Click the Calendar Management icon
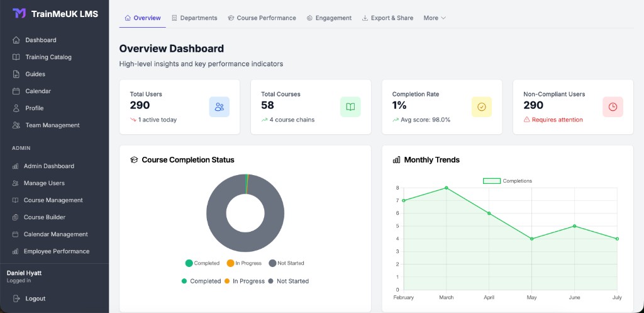 point(15,234)
